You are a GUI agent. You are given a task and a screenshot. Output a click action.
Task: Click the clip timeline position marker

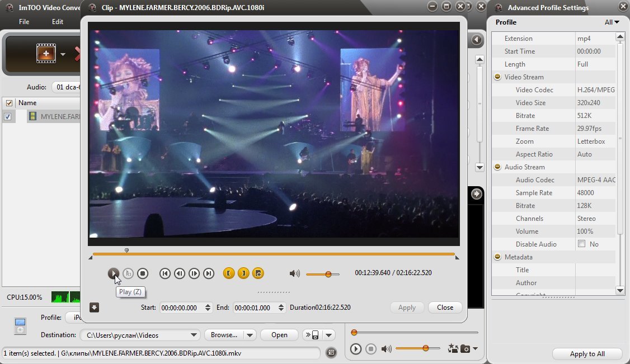coord(126,250)
